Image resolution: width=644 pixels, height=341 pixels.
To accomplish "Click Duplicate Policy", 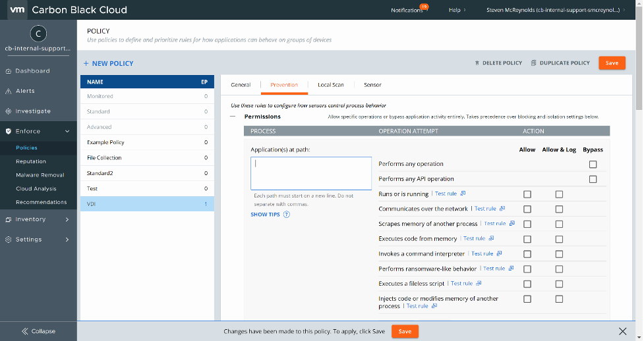I will (x=560, y=63).
